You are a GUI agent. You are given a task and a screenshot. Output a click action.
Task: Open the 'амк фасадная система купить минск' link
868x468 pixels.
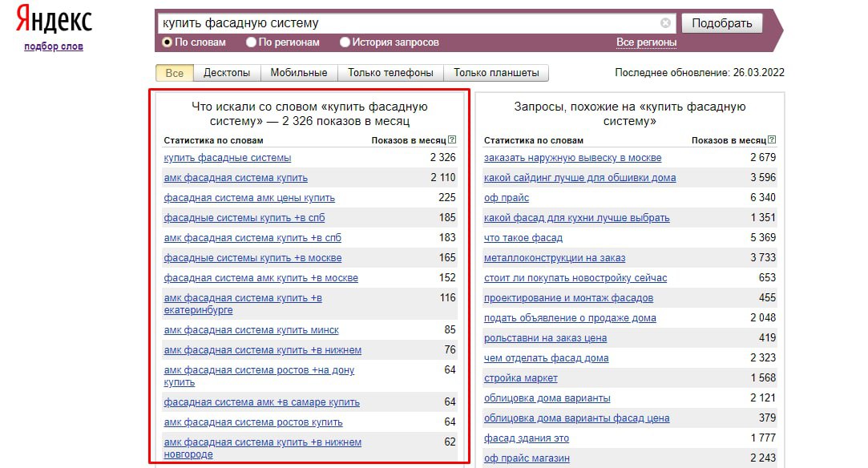click(x=251, y=330)
